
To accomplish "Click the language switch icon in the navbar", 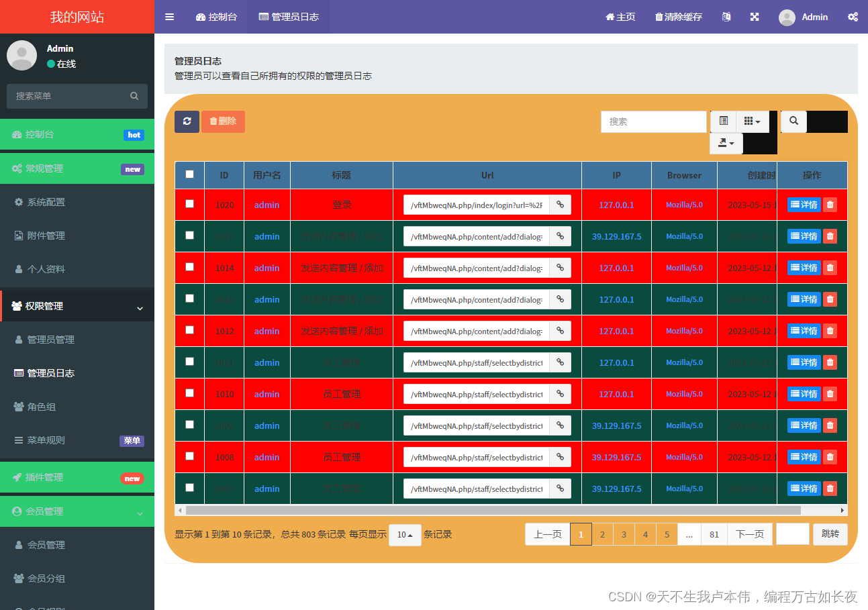I will click(x=726, y=17).
